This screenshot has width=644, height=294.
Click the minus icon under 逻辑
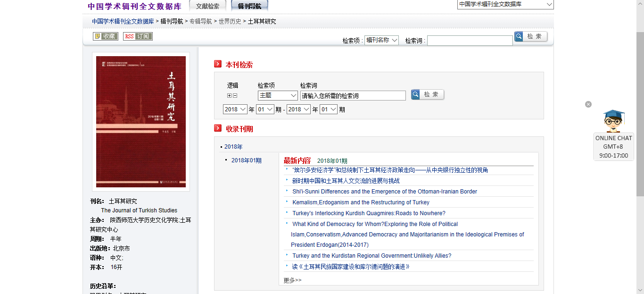click(235, 95)
